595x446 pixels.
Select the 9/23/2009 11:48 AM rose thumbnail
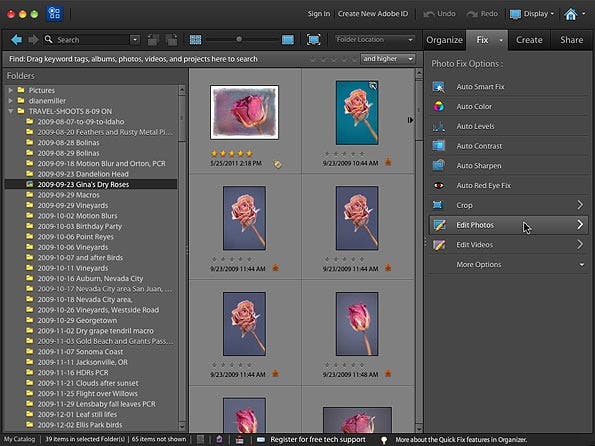click(357, 324)
